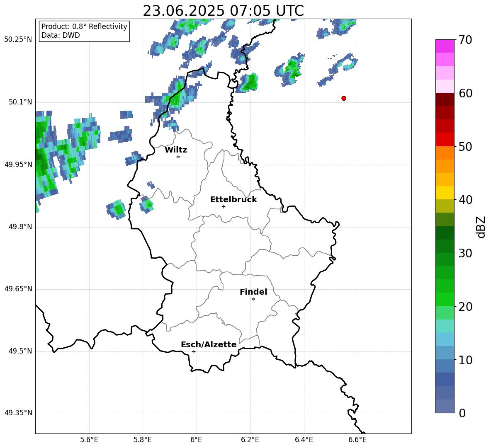The width and height of the screenshot is (491, 448).
Task: Click the Product: 0.8° Reflectivity text
Action: tap(84, 26)
